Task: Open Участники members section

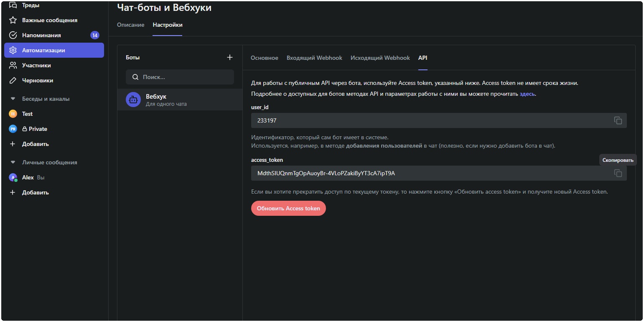Action: (36, 65)
